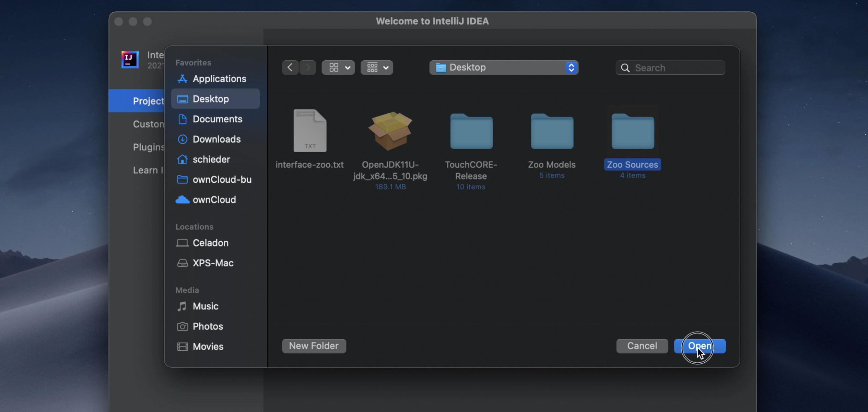The image size is (868, 412).
Task: Select the Zoo Models folder
Action: 552,132
